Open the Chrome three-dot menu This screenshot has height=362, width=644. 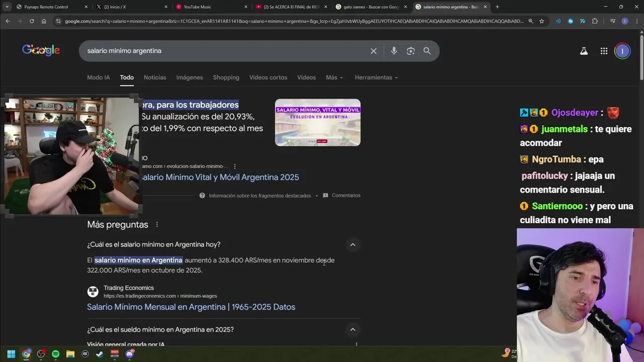pyautogui.click(x=636, y=21)
